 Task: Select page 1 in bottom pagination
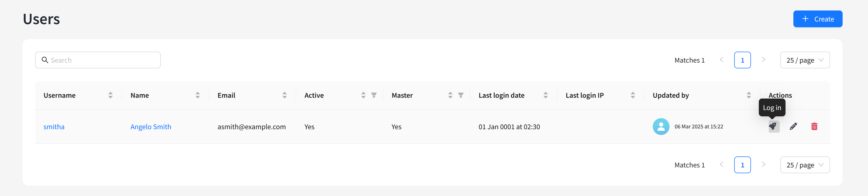coord(742,165)
